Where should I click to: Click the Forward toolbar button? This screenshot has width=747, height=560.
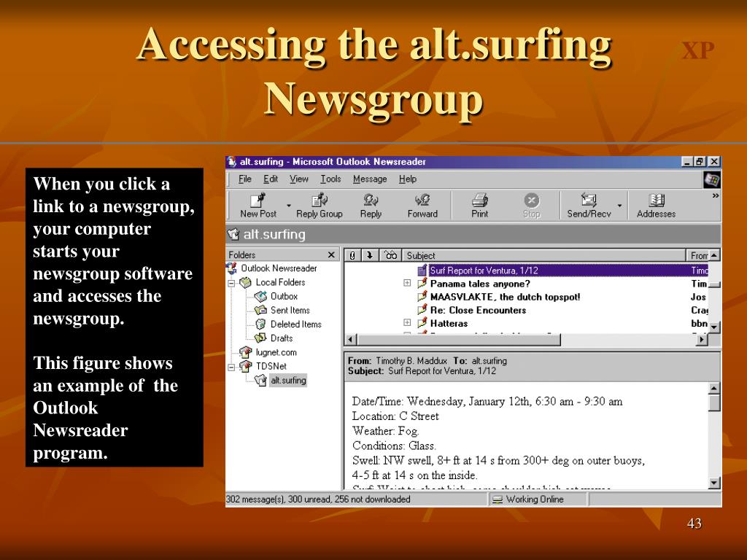[x=422, y=206]
